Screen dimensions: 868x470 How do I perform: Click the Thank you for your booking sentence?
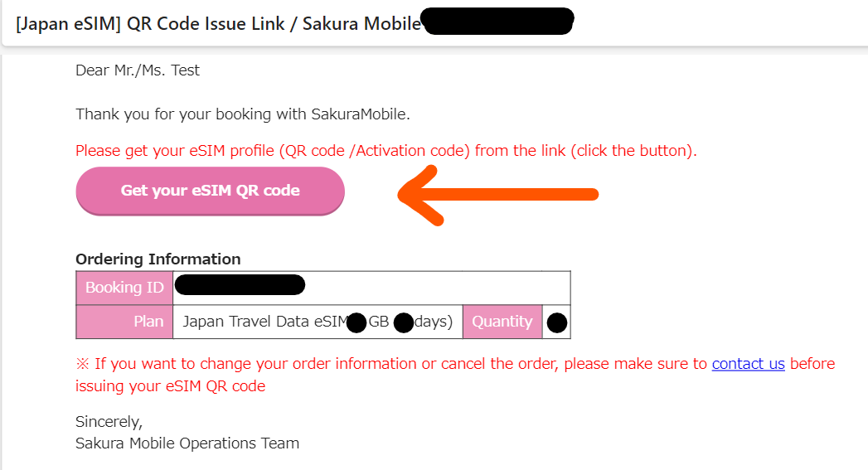coord(242,114)
